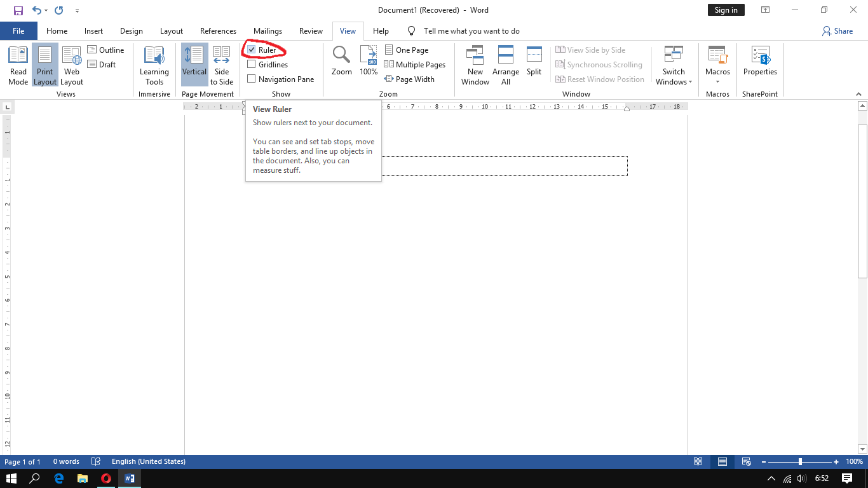
Task: Switch to Read Mode from status bar
Action: [698, 462]
